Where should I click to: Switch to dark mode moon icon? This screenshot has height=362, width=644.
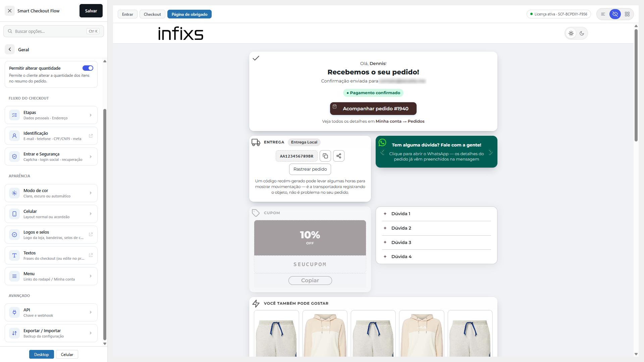click(582, 33)
